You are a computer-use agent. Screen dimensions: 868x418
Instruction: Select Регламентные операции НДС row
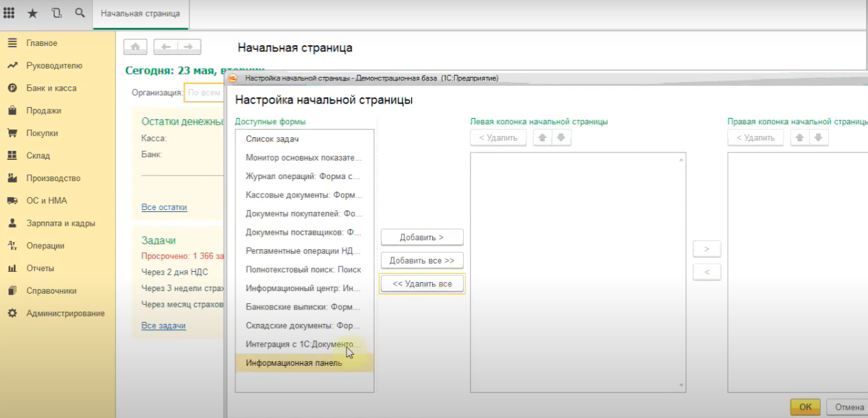[305, 251]
